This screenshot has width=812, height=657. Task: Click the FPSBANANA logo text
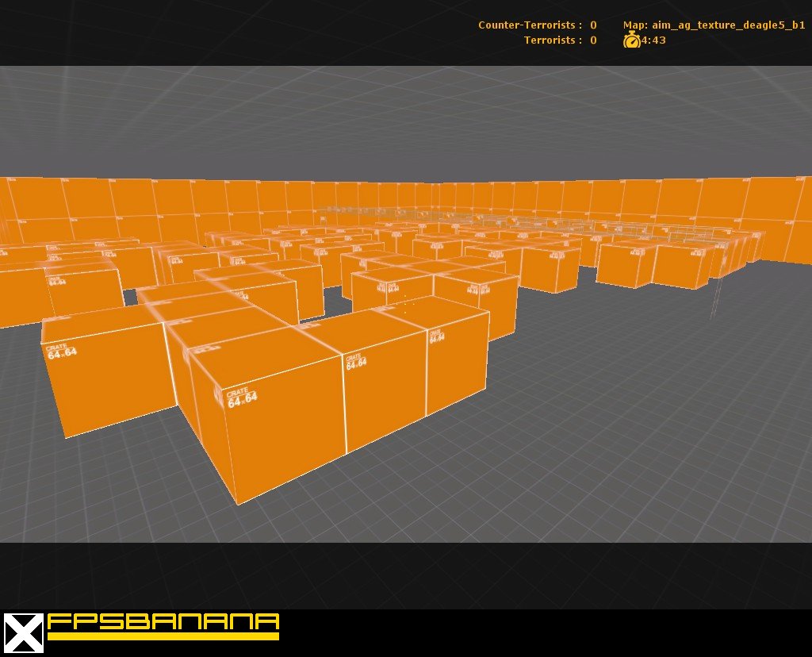click(x=163, y=621)
